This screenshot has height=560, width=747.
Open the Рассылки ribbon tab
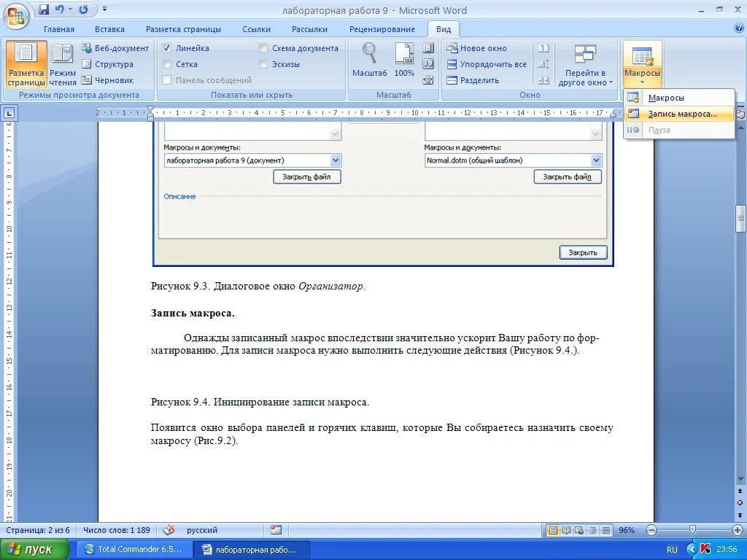coord(309,29)
